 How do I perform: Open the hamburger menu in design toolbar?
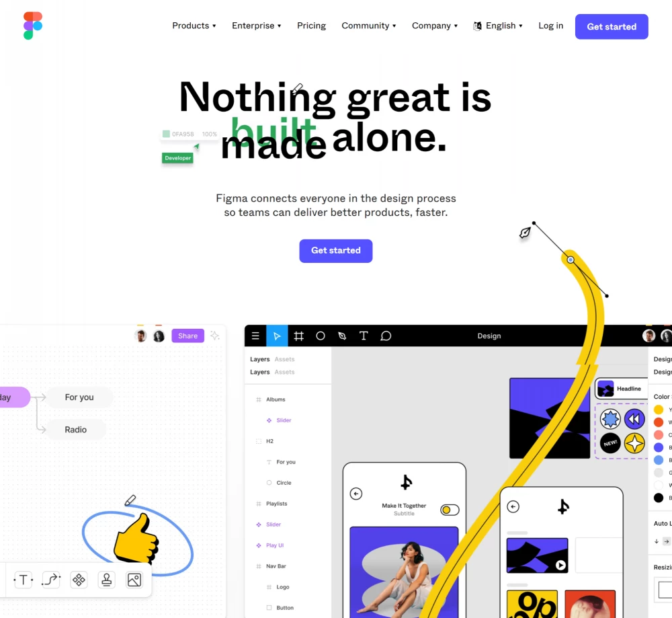coord(255,336)
